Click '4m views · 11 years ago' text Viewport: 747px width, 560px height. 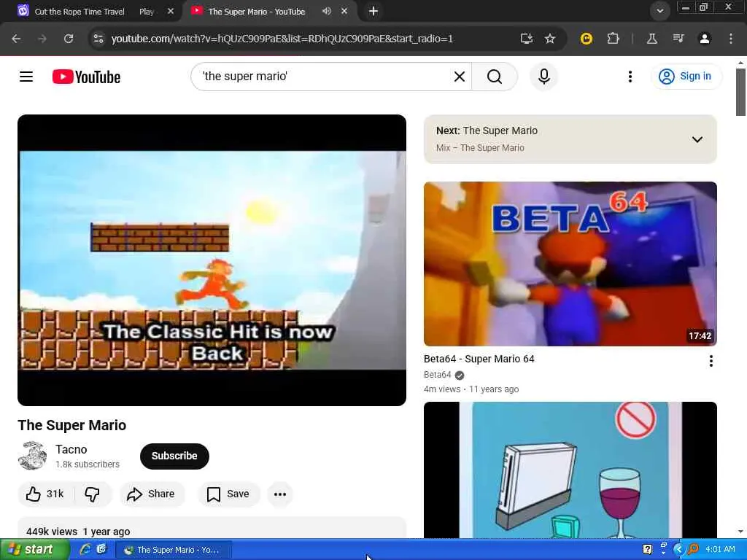[471, 389]
